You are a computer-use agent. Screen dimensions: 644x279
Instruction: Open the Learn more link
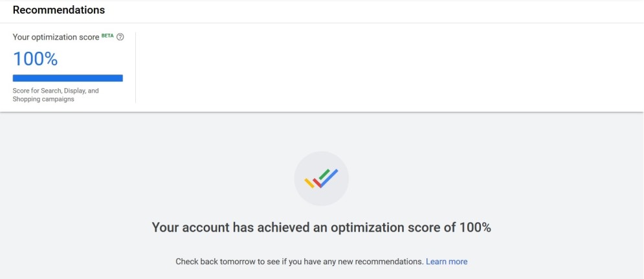click(x=447, y=262)
